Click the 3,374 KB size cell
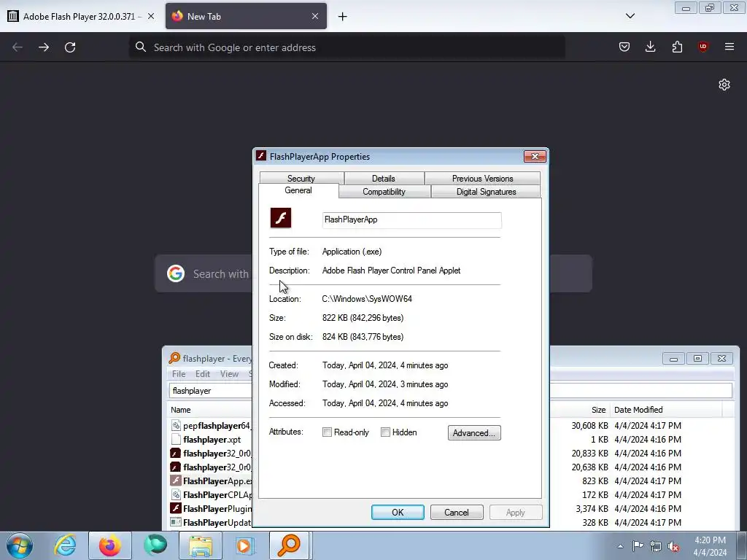 click(x=592, y=508)
